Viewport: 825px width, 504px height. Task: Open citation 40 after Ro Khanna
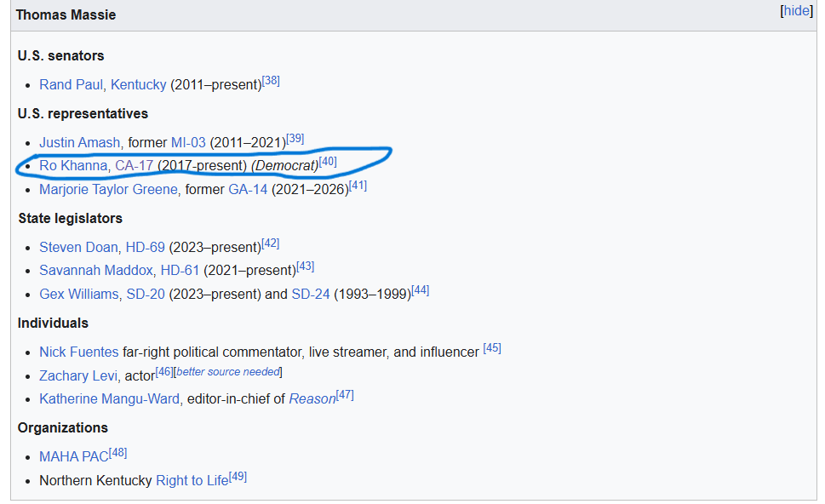pyautogui.click(x=328, y=162)
